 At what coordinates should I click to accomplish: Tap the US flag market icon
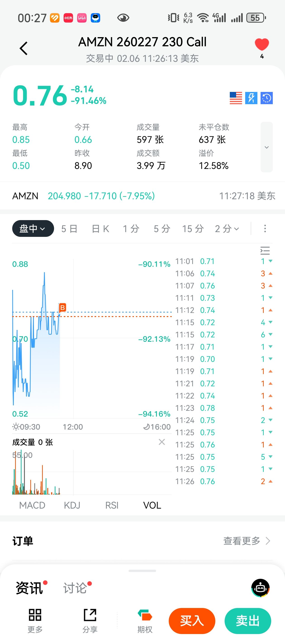[236, 98]
